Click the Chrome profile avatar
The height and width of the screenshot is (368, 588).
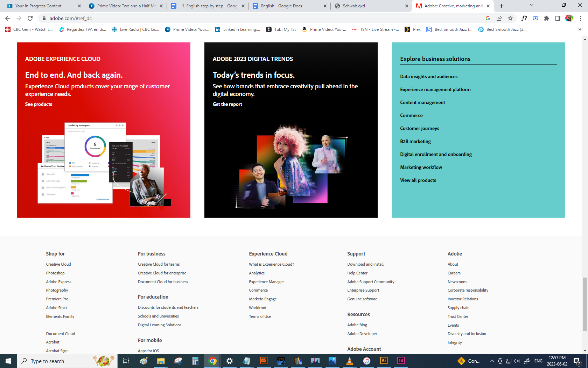point(569,18)
